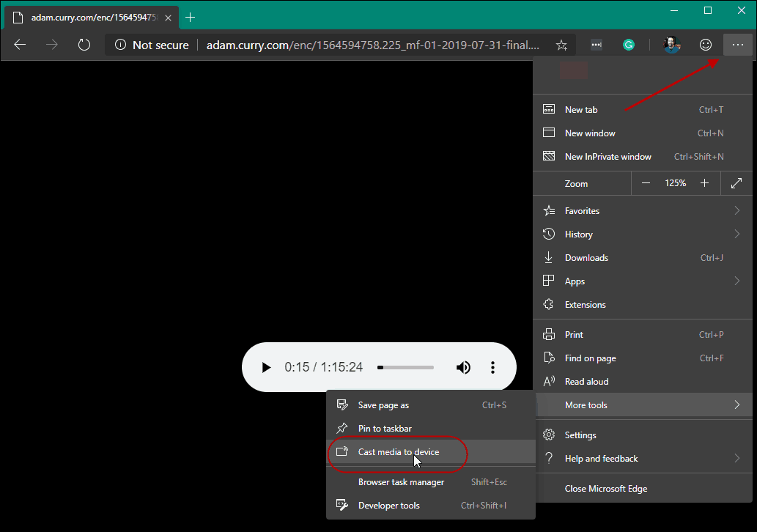Expand the Apps submenu
Image resolution: width=757 pixels, height=532 pixels.
(643, 281)
